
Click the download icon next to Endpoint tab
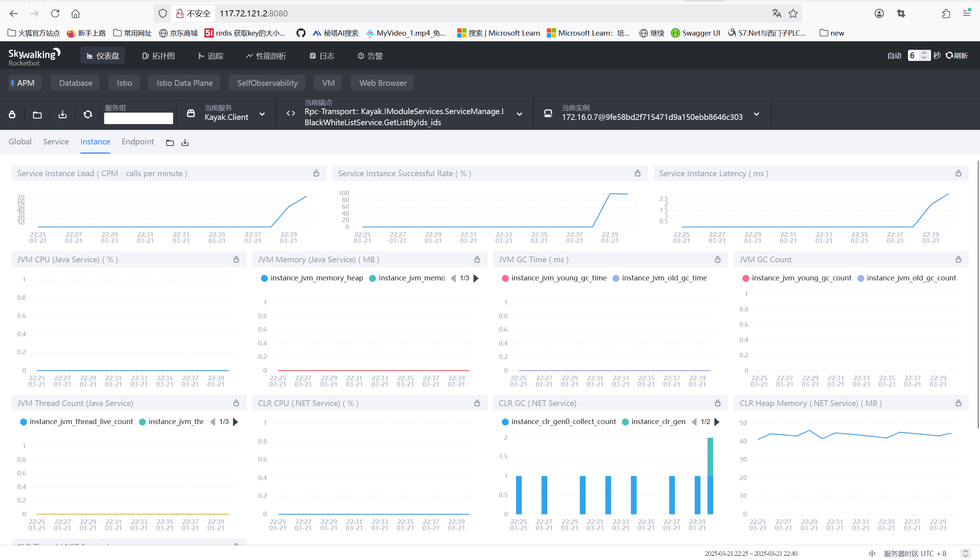pos(185,143)
